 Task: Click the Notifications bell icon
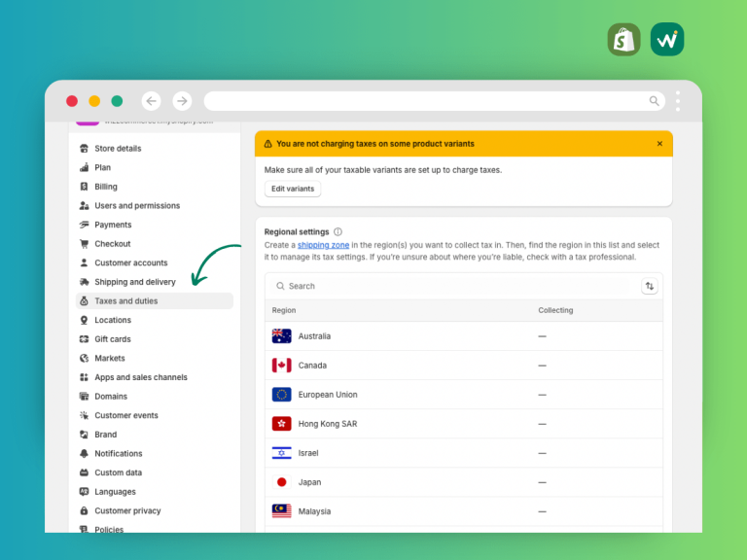pyautogui.click(x=84, y=453)
